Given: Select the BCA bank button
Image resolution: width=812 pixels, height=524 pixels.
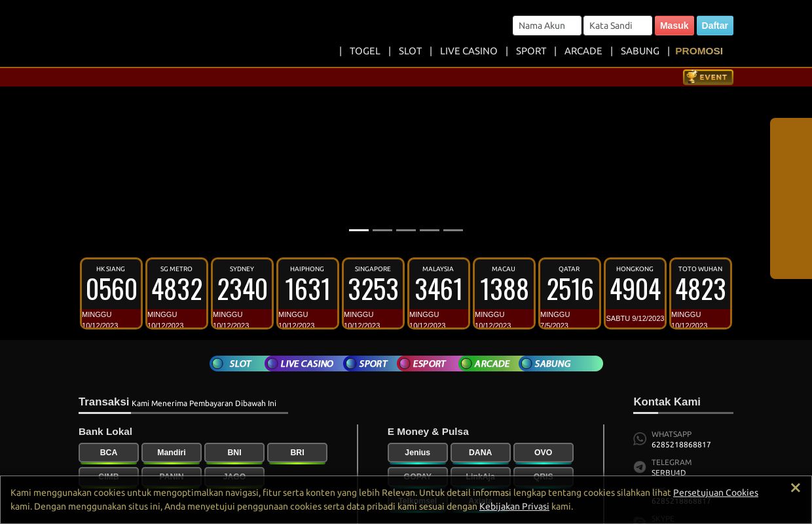Looking at the screenshot, I should [109, 453].
